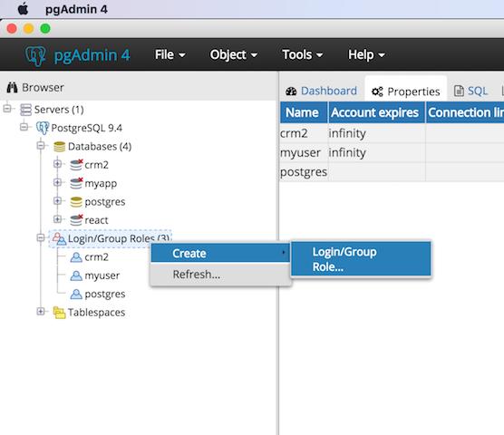The height and width of the screenshot is (435, 504).
Task: Collapse the Login/Group Roles node
Action: (x=41, y=237)
